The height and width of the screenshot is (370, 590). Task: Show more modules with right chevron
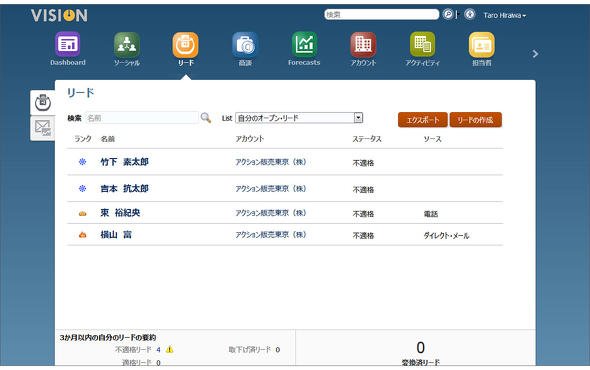click(535, 54)
